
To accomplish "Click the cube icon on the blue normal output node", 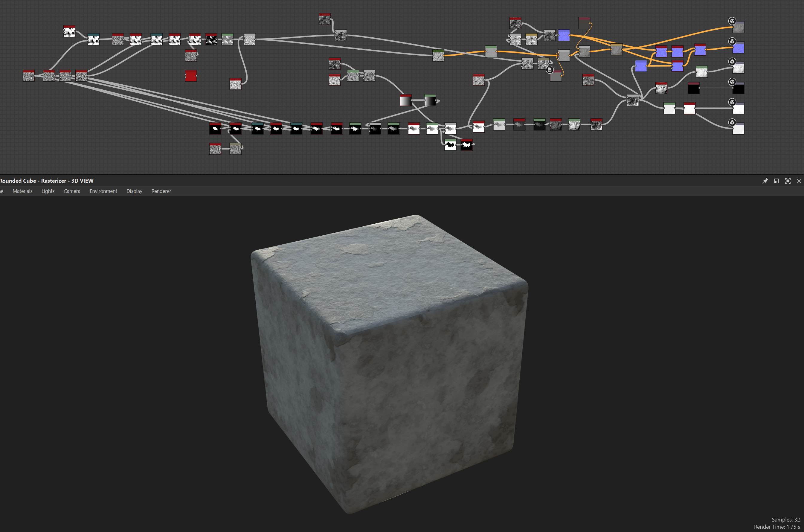I will (733, 41).
